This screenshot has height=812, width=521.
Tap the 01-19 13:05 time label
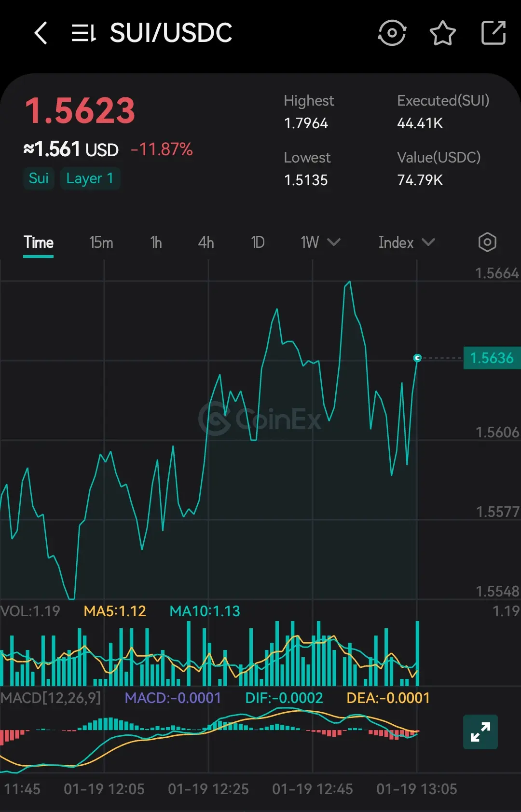pos(417,789)
